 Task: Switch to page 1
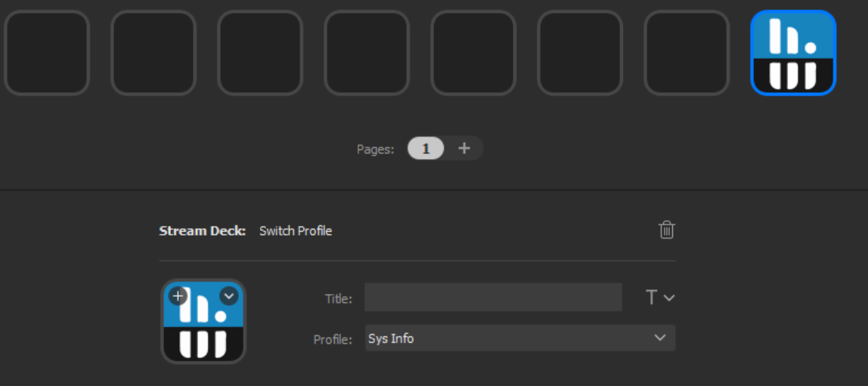pyautogui.click(x=426, y=148)
